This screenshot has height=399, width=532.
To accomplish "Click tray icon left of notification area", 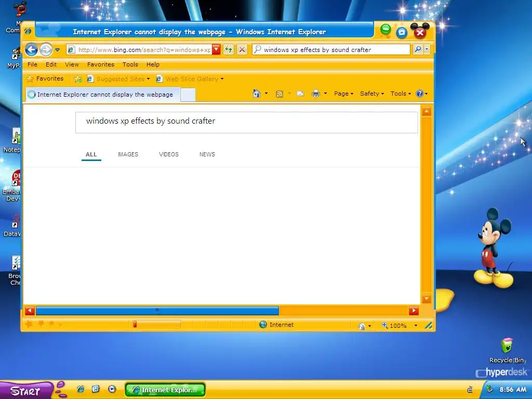I will coord(470,390).
